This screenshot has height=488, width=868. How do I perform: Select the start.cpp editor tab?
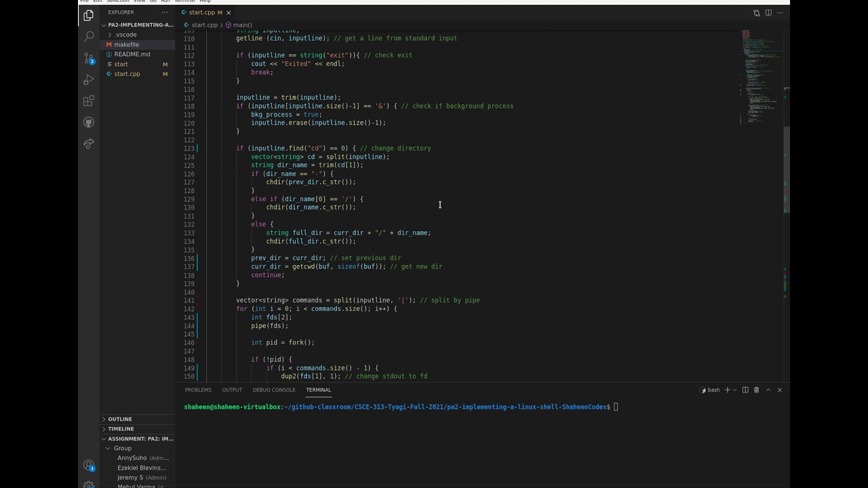pyautogui.click(x=201, y=12)
